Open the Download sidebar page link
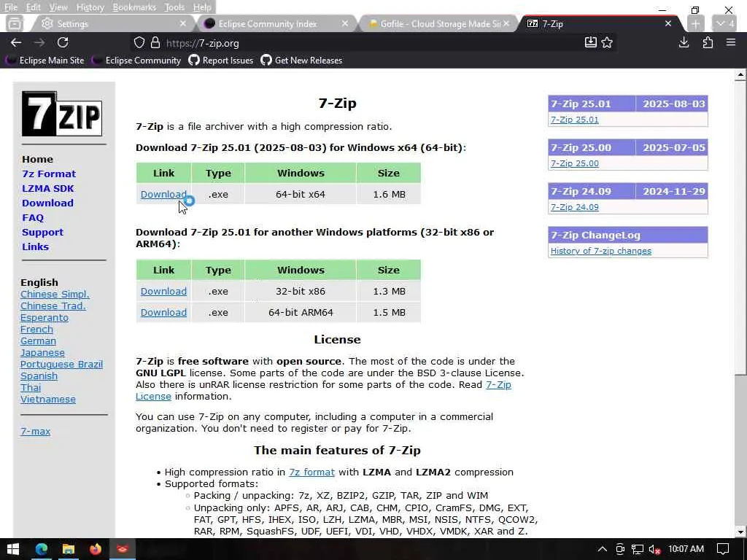Image resolution: width=747 pixels, height=560 pixels. click(x=47, y=203)
